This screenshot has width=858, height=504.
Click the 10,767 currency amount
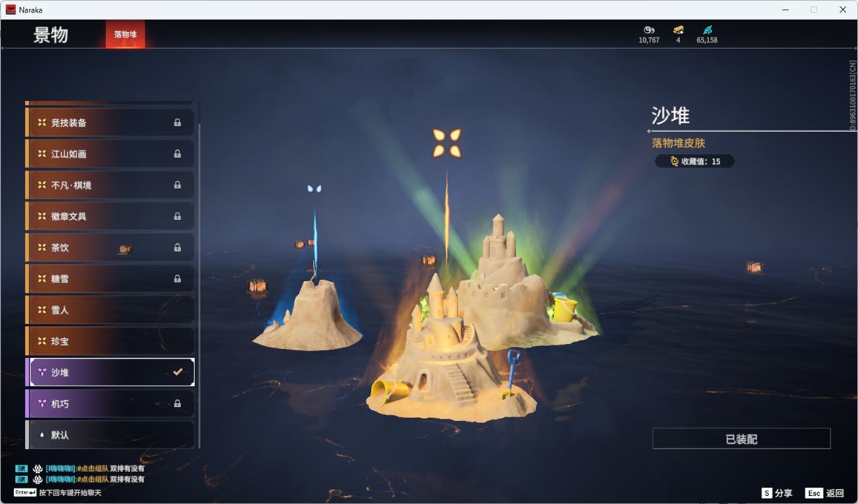coord(649,40)
